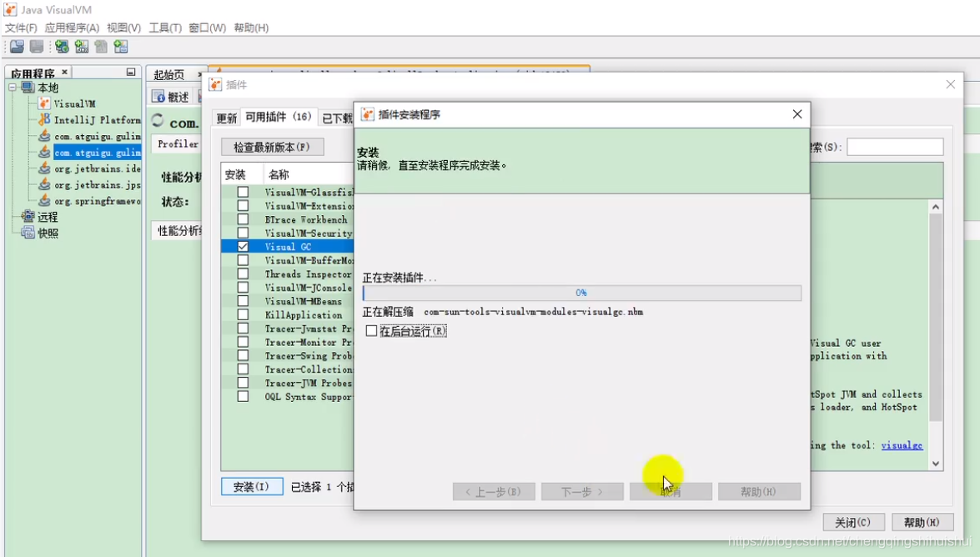
Task: Select the VisualVM-JConsole plugin row
Action: click(288, 288)
